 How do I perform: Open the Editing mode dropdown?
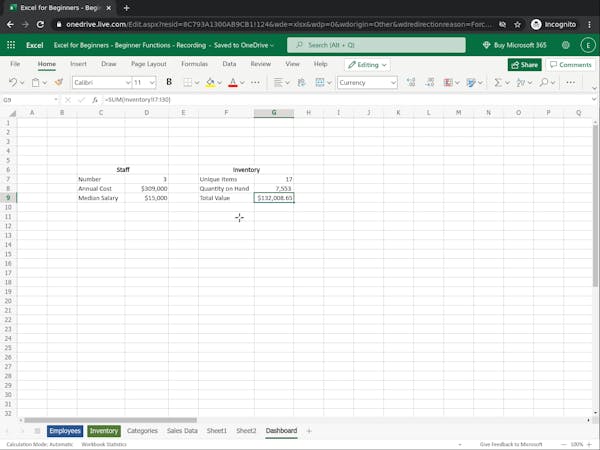pos(367,65)
